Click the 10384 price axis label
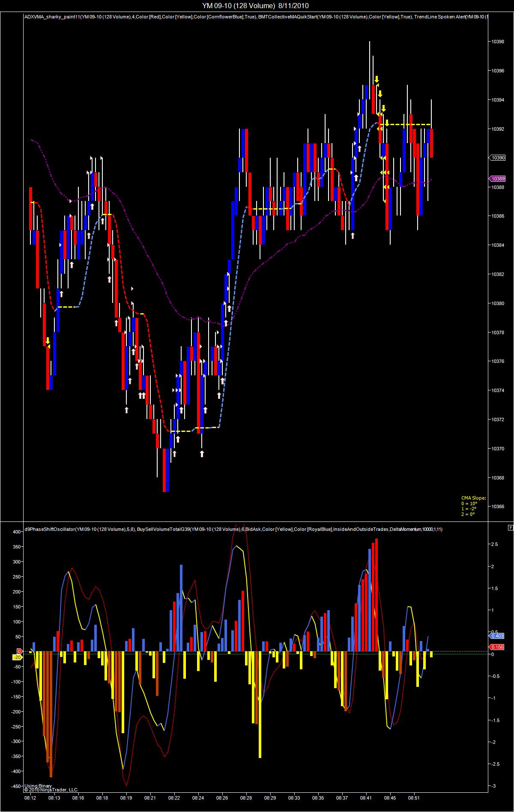Image resolution: width=514 pixels, height=812 pixels. tap(498, 245)
